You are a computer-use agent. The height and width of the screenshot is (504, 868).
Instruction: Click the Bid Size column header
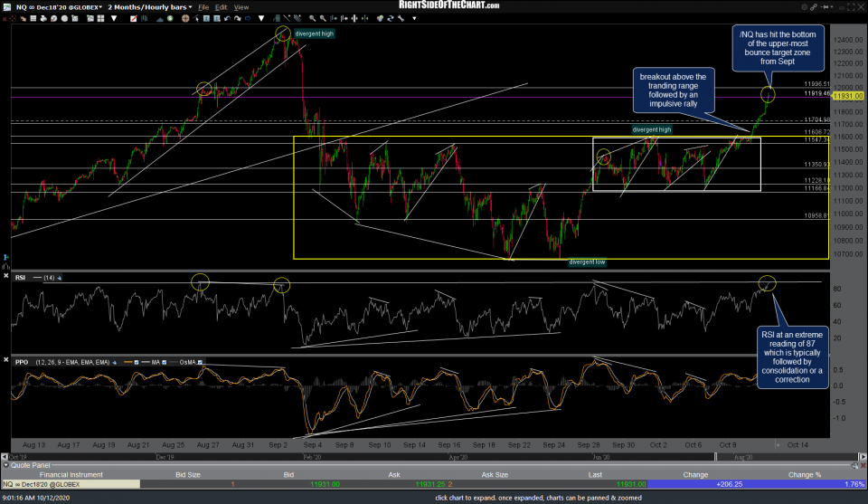coord(188,475)
